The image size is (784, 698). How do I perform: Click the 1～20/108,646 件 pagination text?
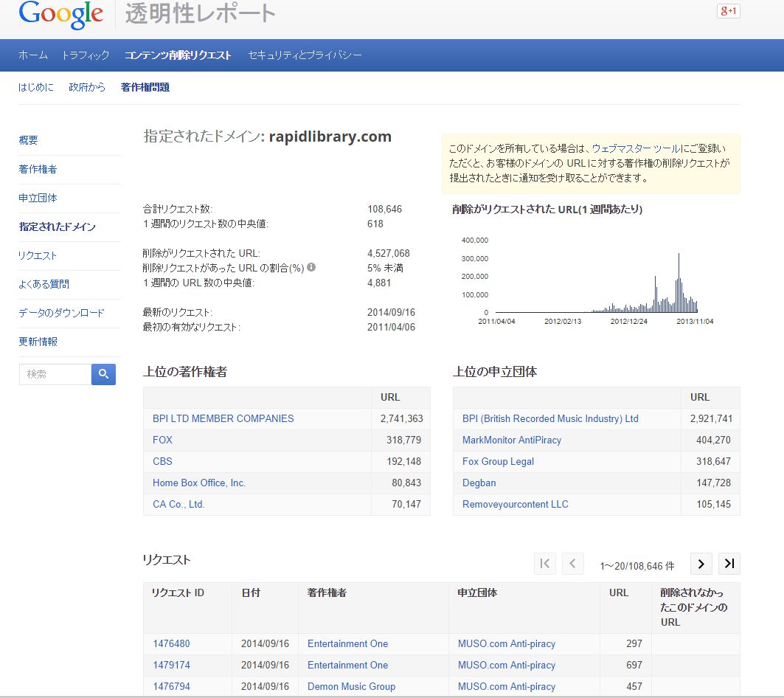click(637, 566)
